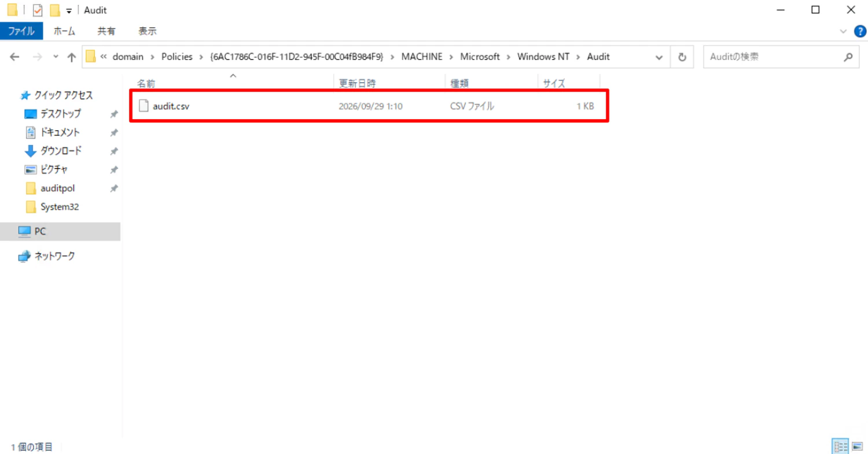
Task: Open デスクトップ in the navigation pane
Action: (61, 113)
